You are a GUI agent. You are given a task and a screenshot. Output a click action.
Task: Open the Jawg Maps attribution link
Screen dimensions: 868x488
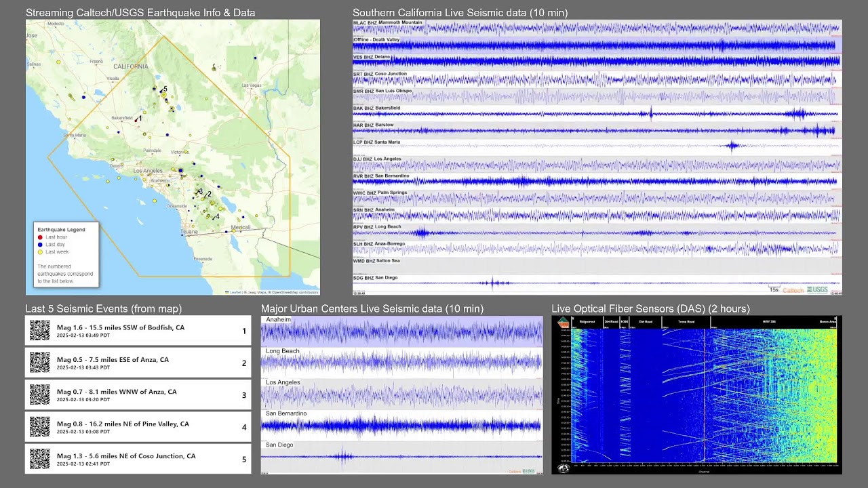256,292
